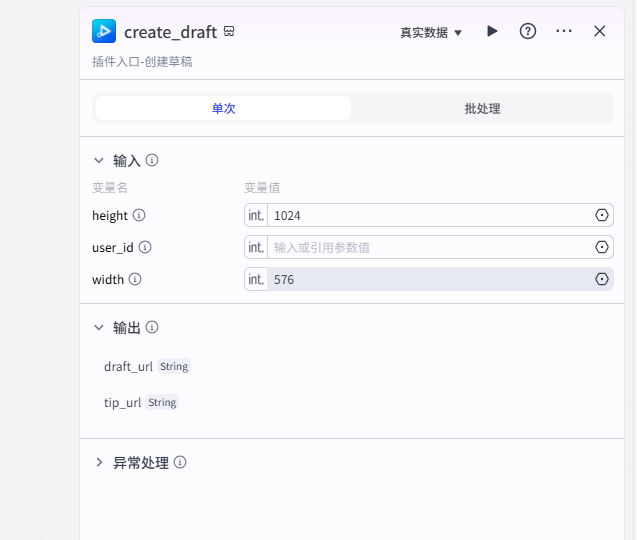637x540 pixels.
Task: Click the icon next to create_draft title
Action: pyautogui.click(x=229, y=32)
